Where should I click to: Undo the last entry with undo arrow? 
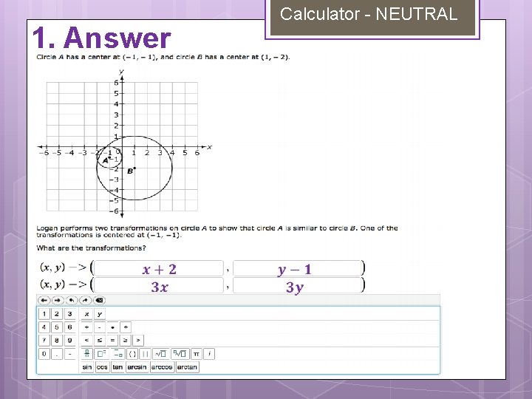point(71,300)
